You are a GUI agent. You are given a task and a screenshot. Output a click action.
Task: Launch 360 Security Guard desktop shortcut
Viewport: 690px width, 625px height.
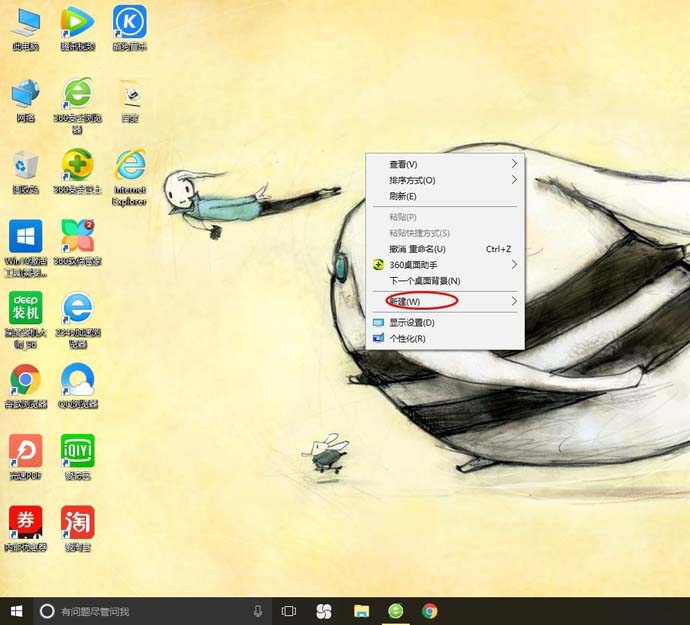click(x=77, y=172)
